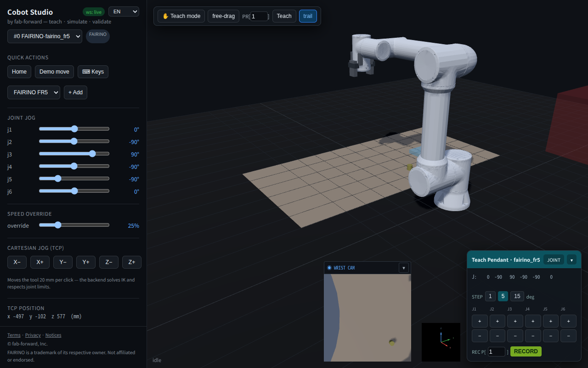Click the green RECORD button
The height and width of the screenshot is (368, 588).
point(526,351)
